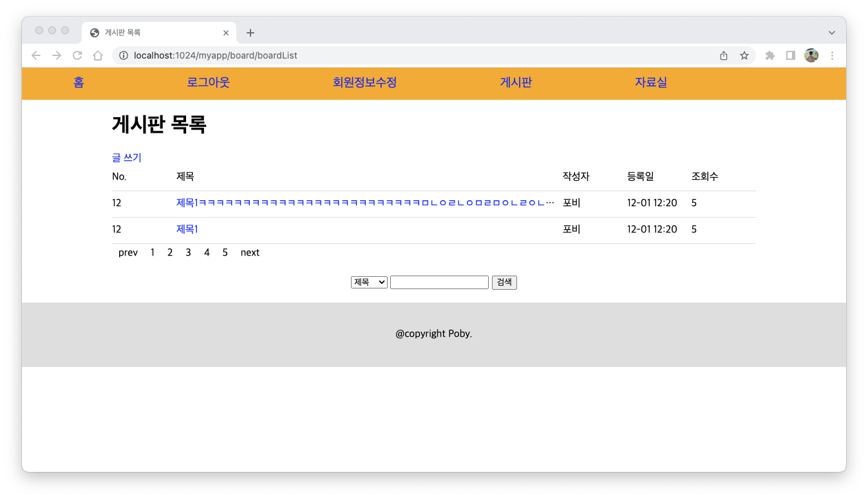The height and width of the screenshot is (499, 868).
Task: Open a new tab with the plus button
Action: coord(250,33)
